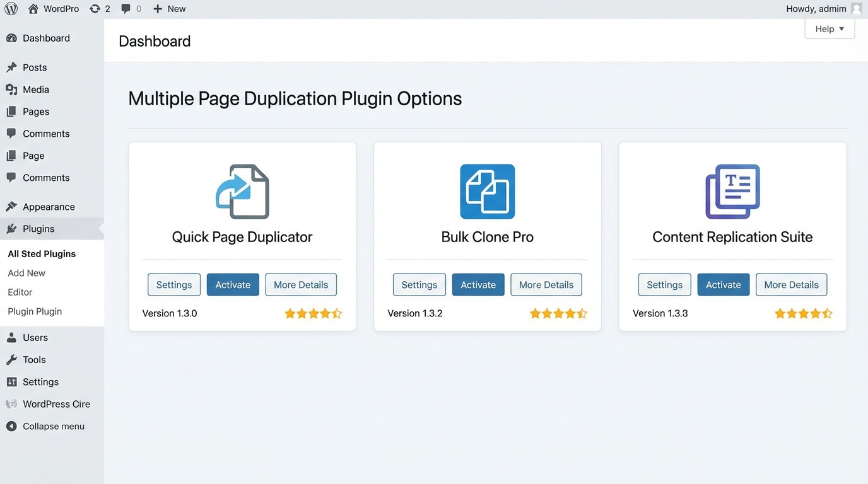
Task: Select the Content Replication Suite plugin icon
Action: click(732, 192)
